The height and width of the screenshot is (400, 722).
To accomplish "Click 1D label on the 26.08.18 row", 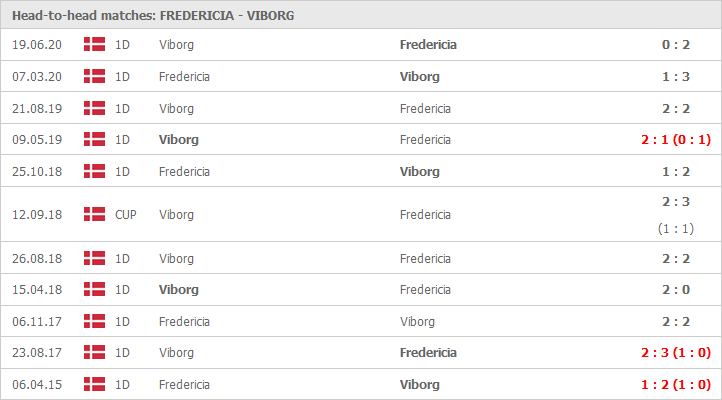I will (x=122, y=259).
